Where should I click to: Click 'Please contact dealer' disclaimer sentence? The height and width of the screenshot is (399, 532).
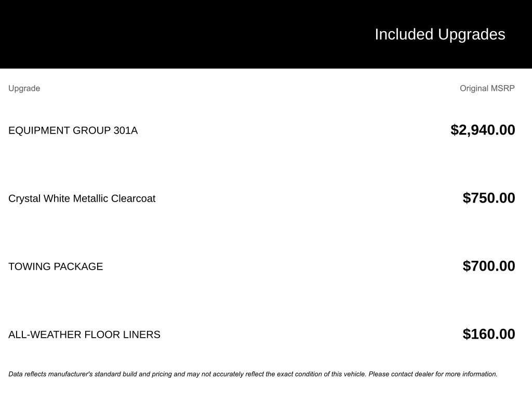coord(433,374)
